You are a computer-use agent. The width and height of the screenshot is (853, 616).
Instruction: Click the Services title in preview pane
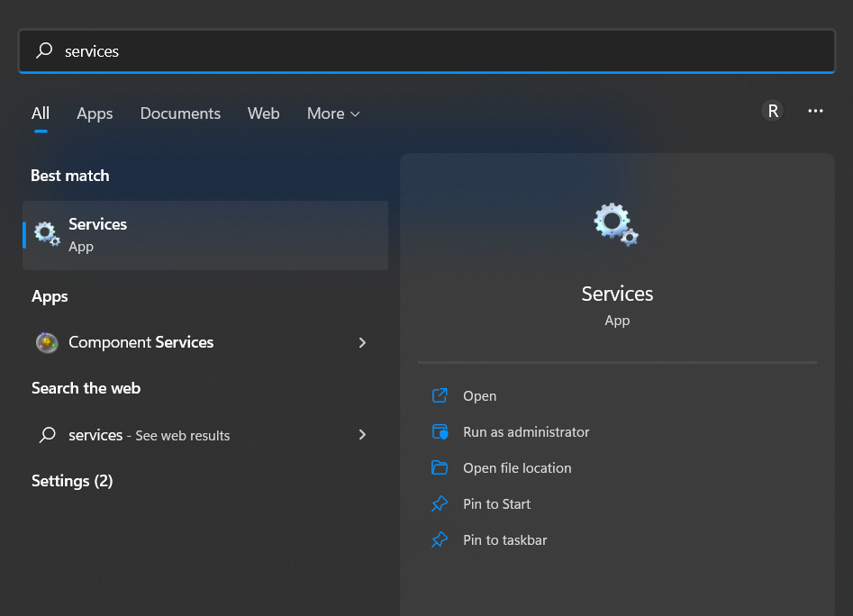[617, 294]
